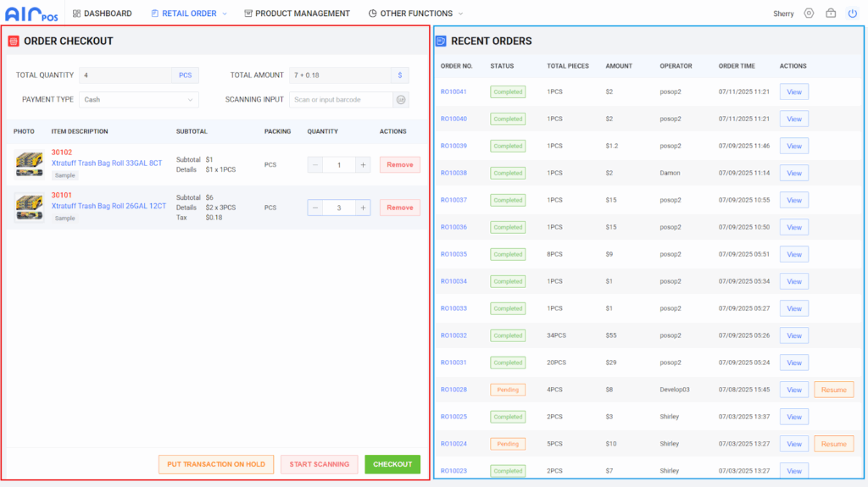Click the blue Recent Orders header icon
This screenshot has width=868, height=487.
pyautogui.click(x=441, y=41)
